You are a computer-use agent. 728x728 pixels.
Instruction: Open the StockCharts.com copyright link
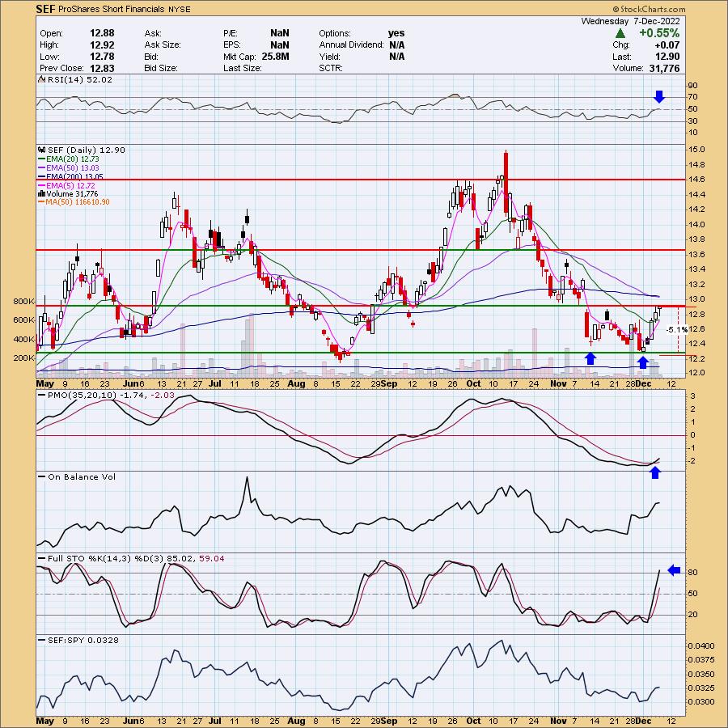click(x=649, y=9)
